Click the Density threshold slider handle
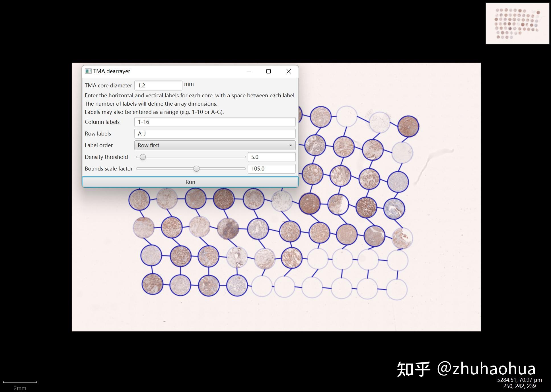The height and width of the screenshot is (392, 551). pyautogui.click(x=142, y=157)
